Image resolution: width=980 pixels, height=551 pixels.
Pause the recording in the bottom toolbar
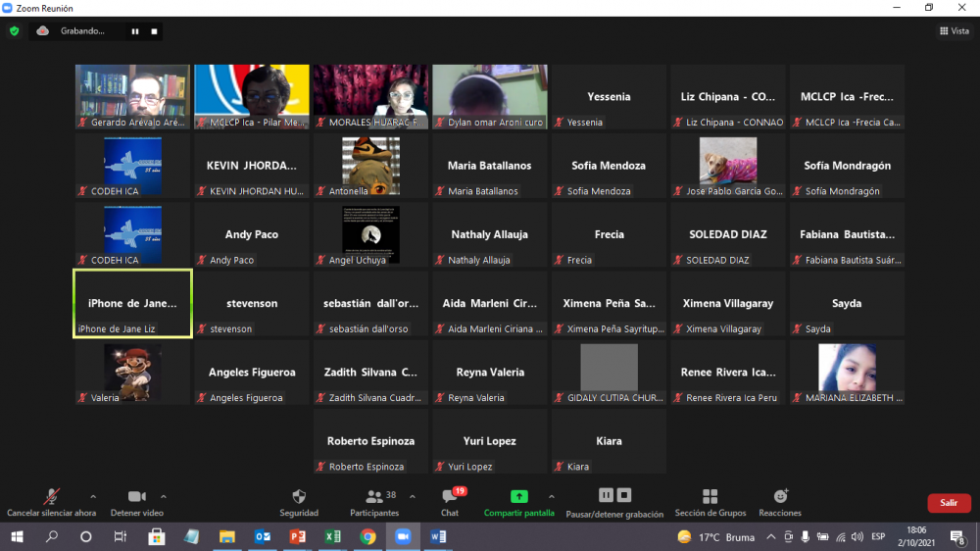click(606, 496)
